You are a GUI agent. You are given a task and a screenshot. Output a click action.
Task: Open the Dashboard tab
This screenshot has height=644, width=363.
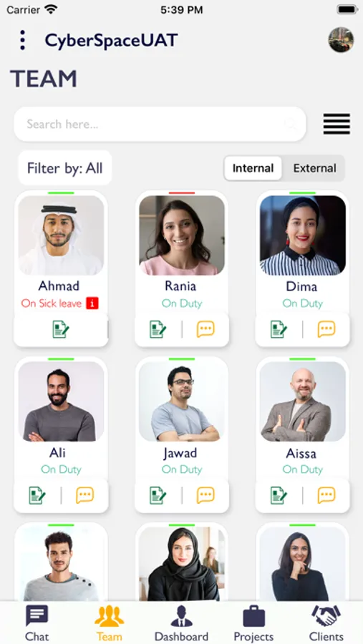181,623
